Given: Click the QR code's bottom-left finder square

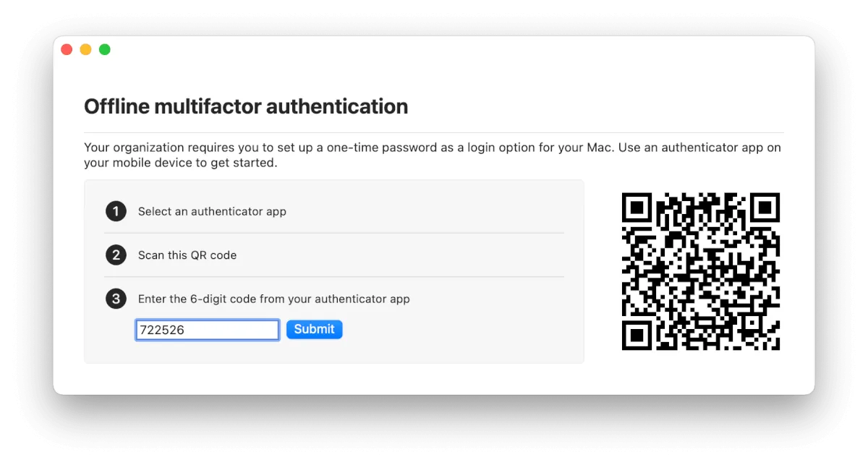Looking at the screenshot, I should (x=637, y=335).
